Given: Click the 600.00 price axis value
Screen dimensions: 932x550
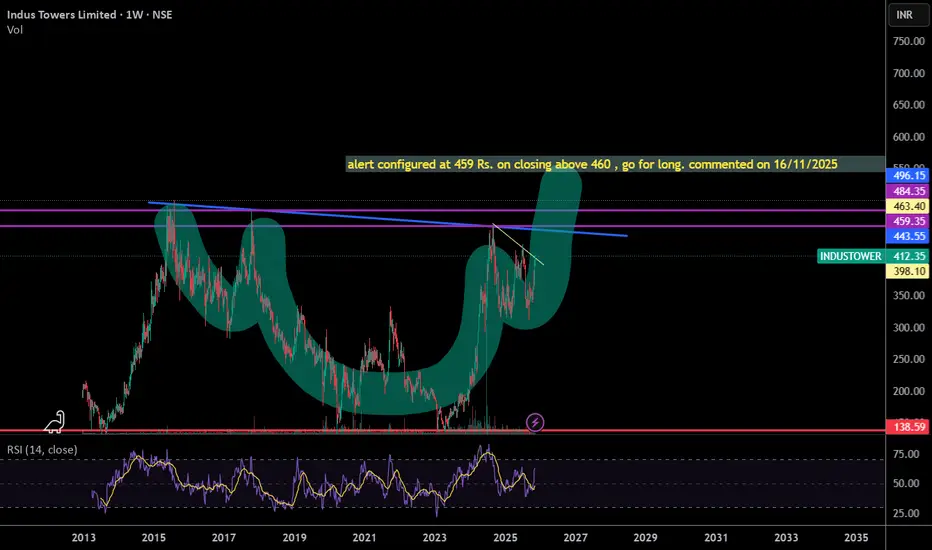Looking at the screenshot, I should point(909,137).
